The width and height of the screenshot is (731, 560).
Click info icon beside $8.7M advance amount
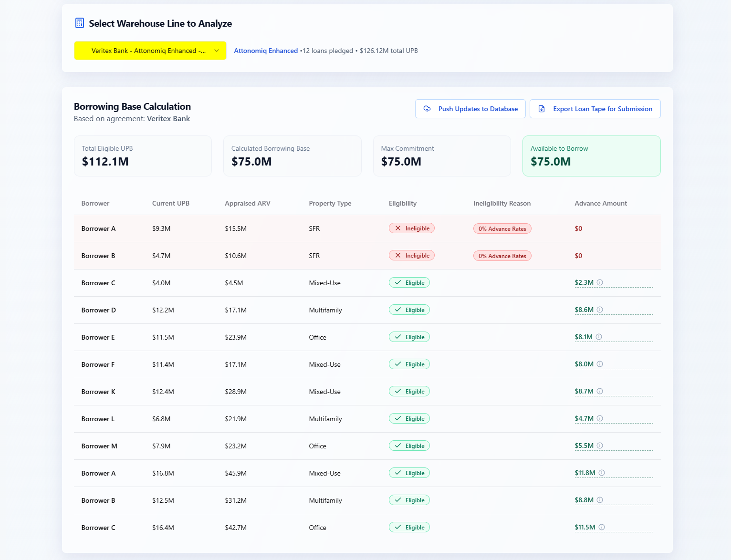click(600, 391)
